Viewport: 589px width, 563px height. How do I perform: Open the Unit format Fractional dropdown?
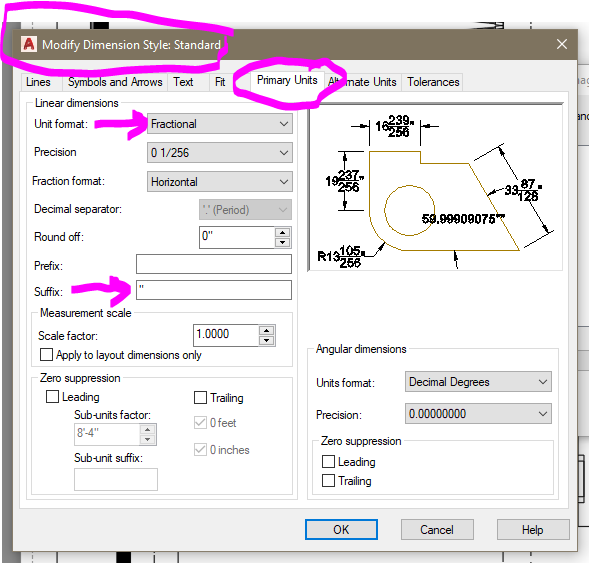pyautogui.click(x=220, y=124)
